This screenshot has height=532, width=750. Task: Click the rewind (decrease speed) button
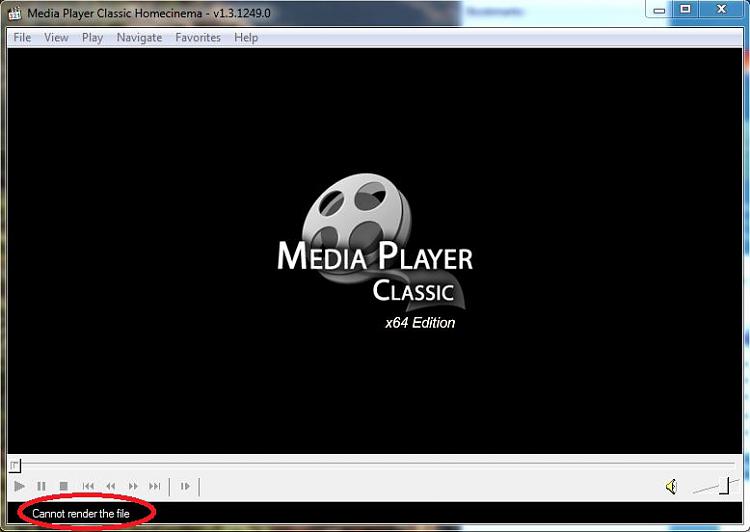(110, 487)
